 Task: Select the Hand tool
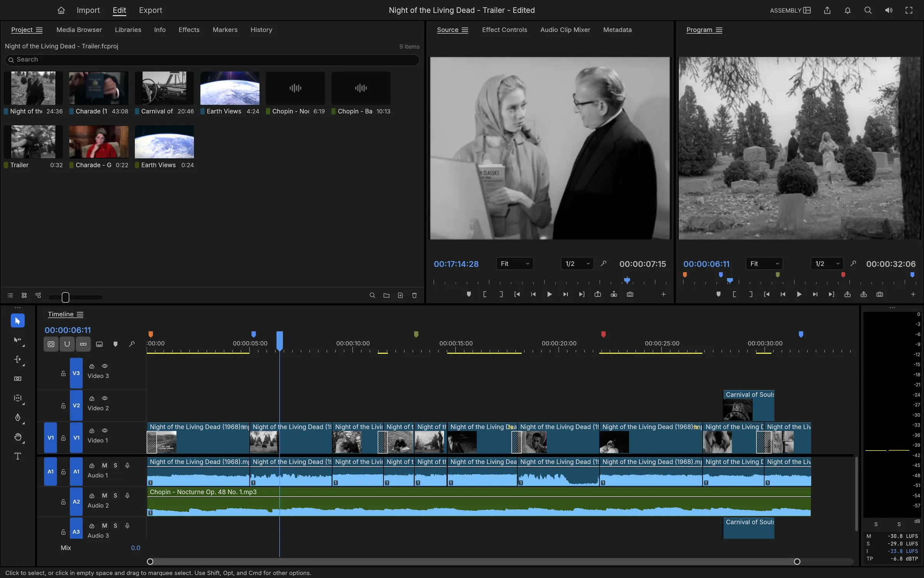click(x=17, y=437)
